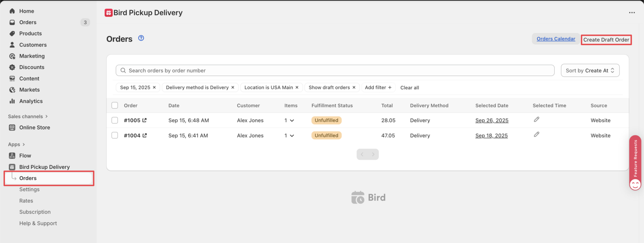Click the Markets globe icon
This screenshot has width=644, height=243.
pyautogui.click(x=12, y=90)
